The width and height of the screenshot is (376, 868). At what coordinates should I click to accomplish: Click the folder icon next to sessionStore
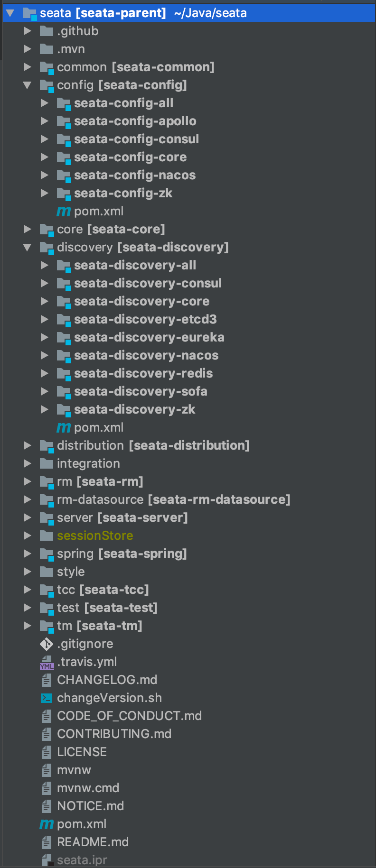[47, 536]
